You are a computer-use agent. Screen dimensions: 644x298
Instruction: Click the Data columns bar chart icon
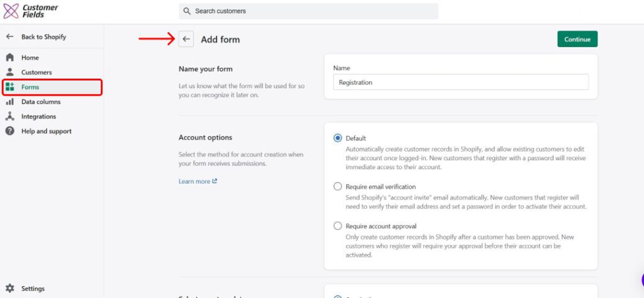(10, 102)
